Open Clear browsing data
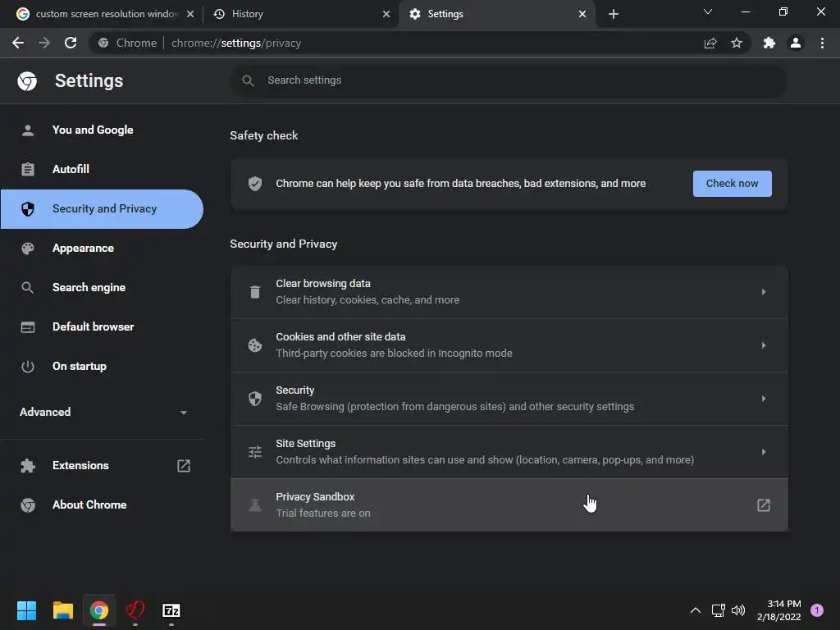The width and height of the screenshot is (840, 630). click(509, 292)
